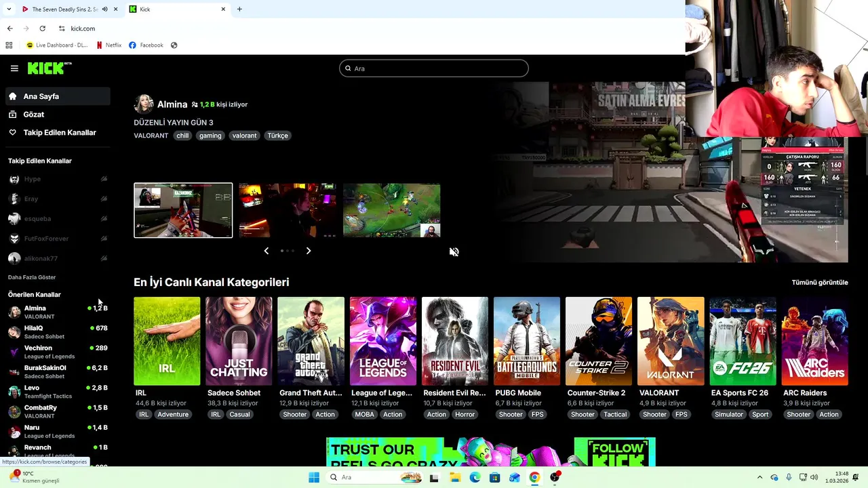Expand browser tab search dropdown
868x488 pixels.
(8, 9)
